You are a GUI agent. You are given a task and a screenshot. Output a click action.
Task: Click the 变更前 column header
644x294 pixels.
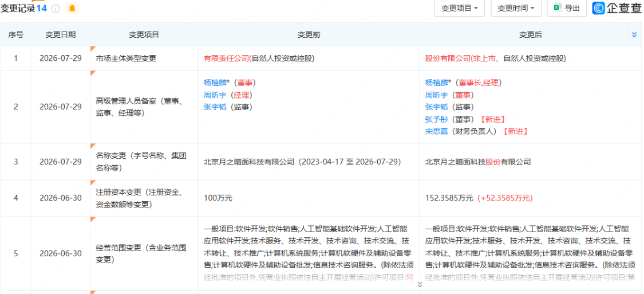click(x=309, y=35)
